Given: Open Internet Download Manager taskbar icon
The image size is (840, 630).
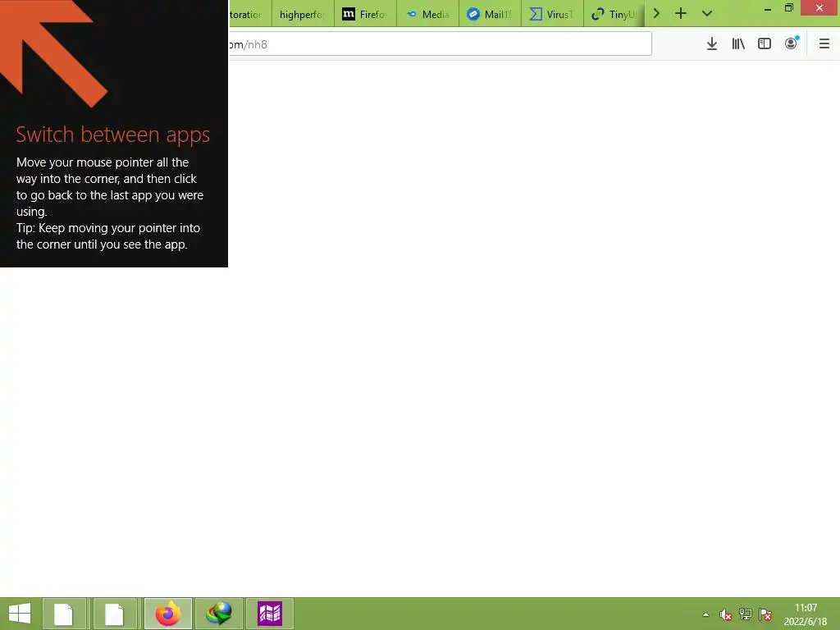Looking at the screenshot, I should (219, 614).
